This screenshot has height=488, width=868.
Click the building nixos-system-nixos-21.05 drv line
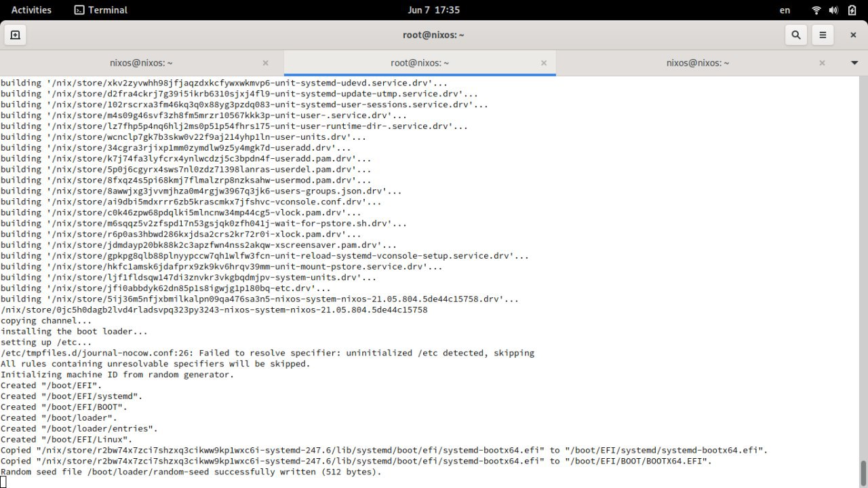(x=260, y=299)
